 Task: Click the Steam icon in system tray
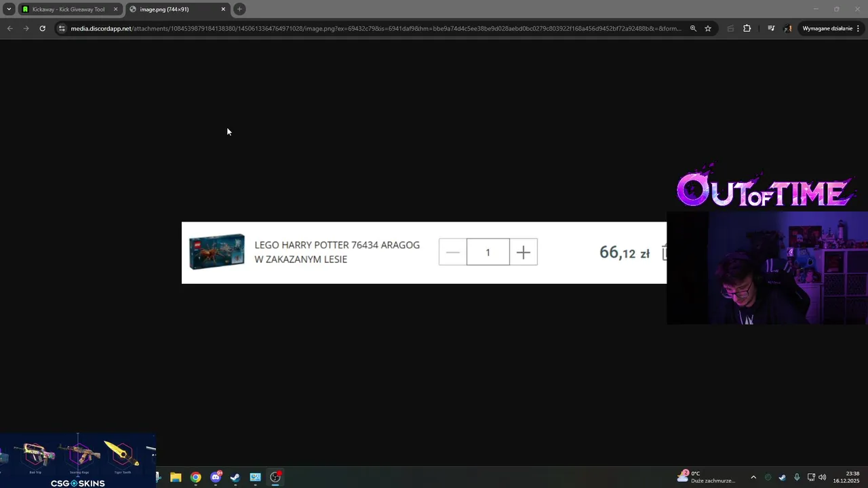pyautogui.click(x=782, y=477)
